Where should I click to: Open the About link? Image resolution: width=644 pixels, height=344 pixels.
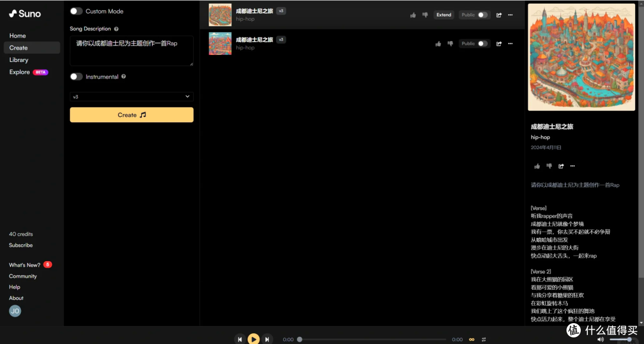coord(16,298)
